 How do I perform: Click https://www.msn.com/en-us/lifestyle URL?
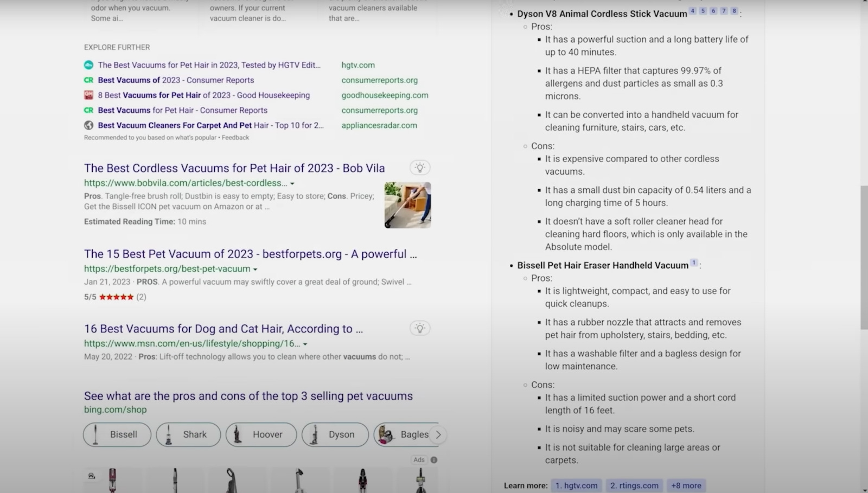coord(192,344)
